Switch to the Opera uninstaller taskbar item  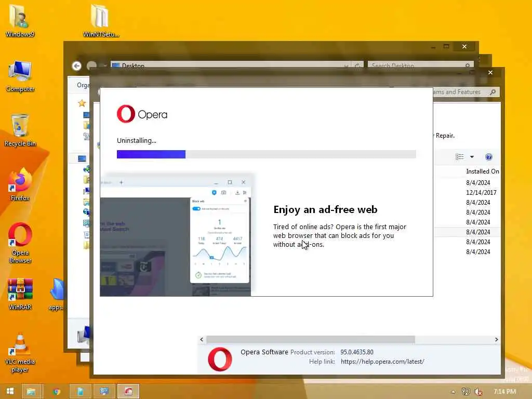pyautogui.click(x=128, y=391)
